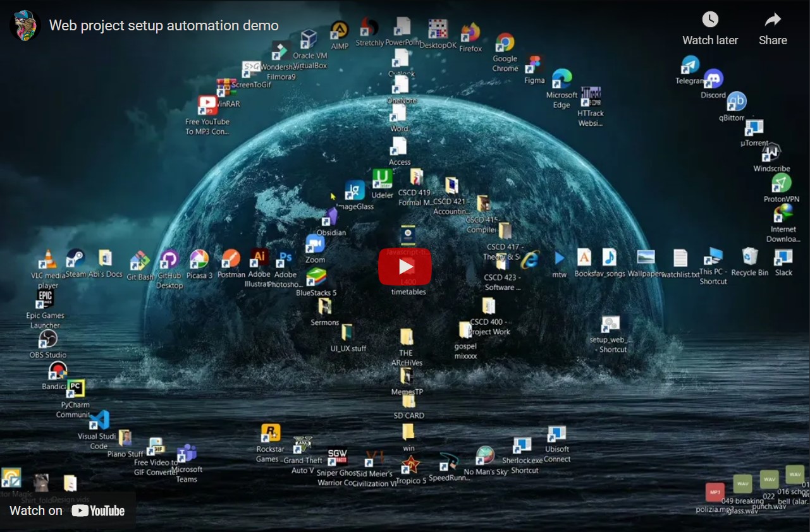Select the HTTrack Website Copier icon

pyautogui.click(x=591, y=97)
